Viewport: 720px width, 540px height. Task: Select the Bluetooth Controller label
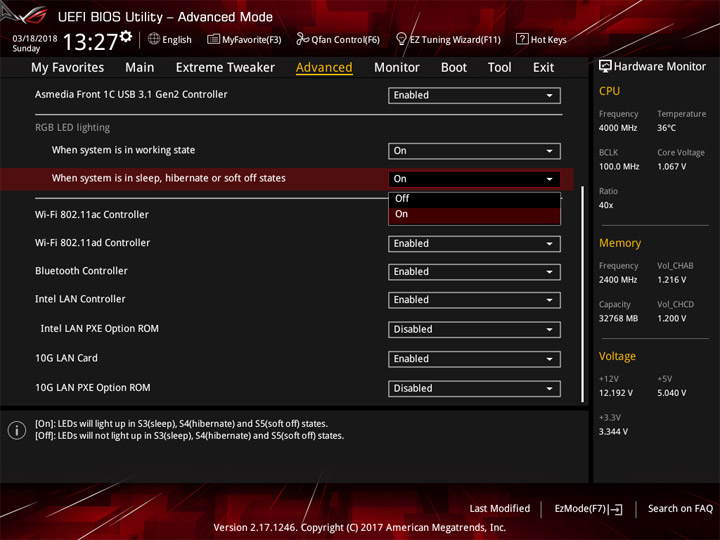81,271
